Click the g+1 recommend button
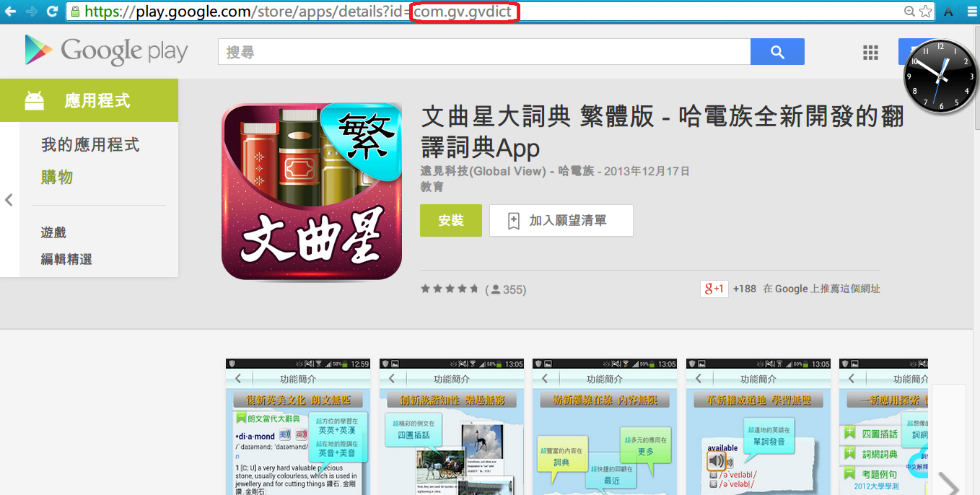The height and width of the screenshot is (495, 980). tap(714, 289)
